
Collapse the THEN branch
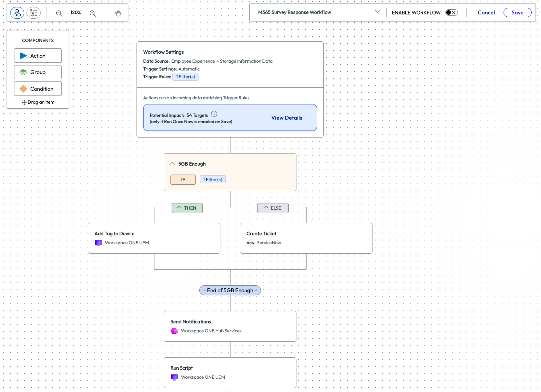[x=179, y=208]
